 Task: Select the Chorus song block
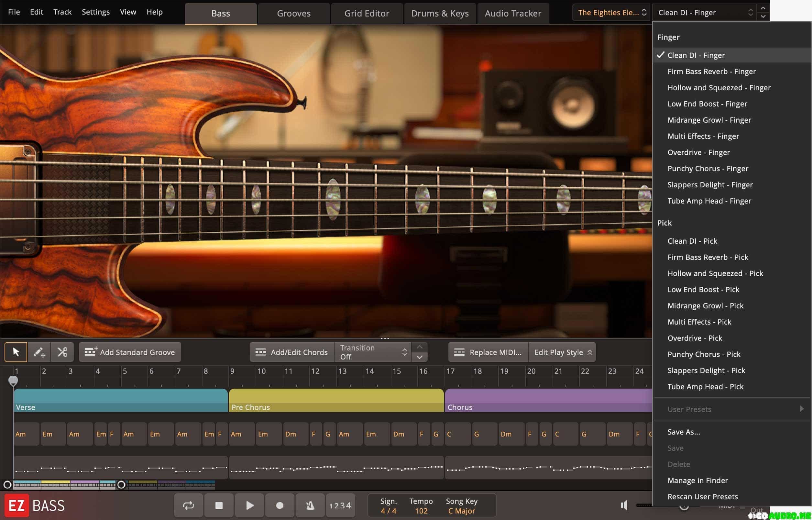(x=548, y=400)
